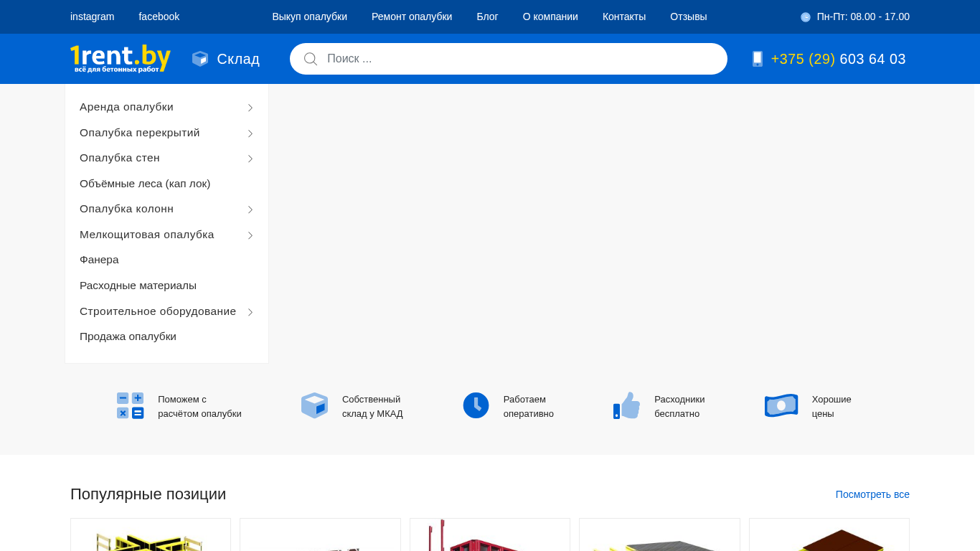980x551 pixels.
Task: Open the Отзывы page
Action: 689,17
